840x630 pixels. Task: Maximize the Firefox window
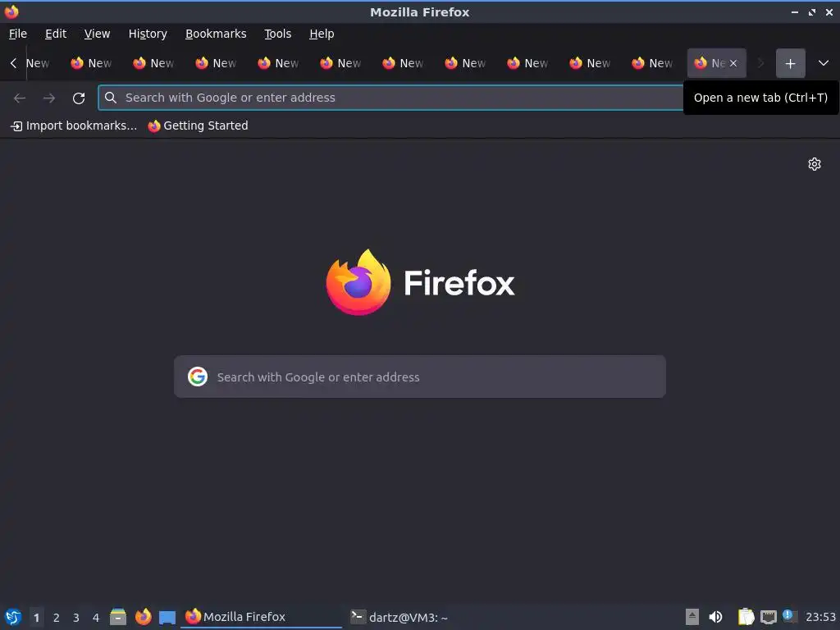coord(812,11)
